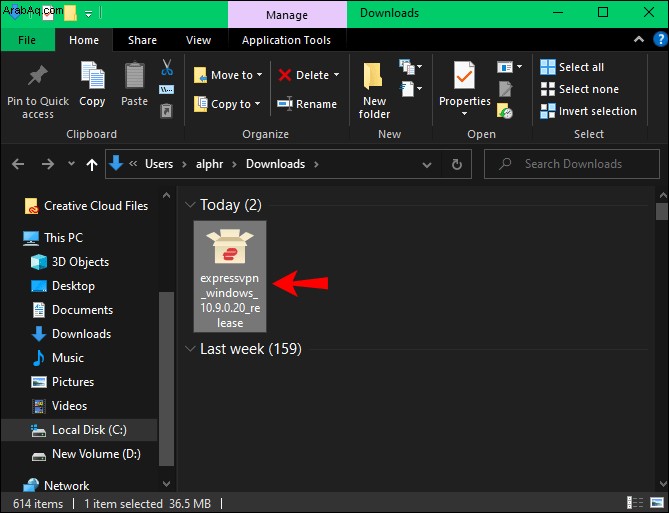
Task: Click Select none
Action: point(579,89)
